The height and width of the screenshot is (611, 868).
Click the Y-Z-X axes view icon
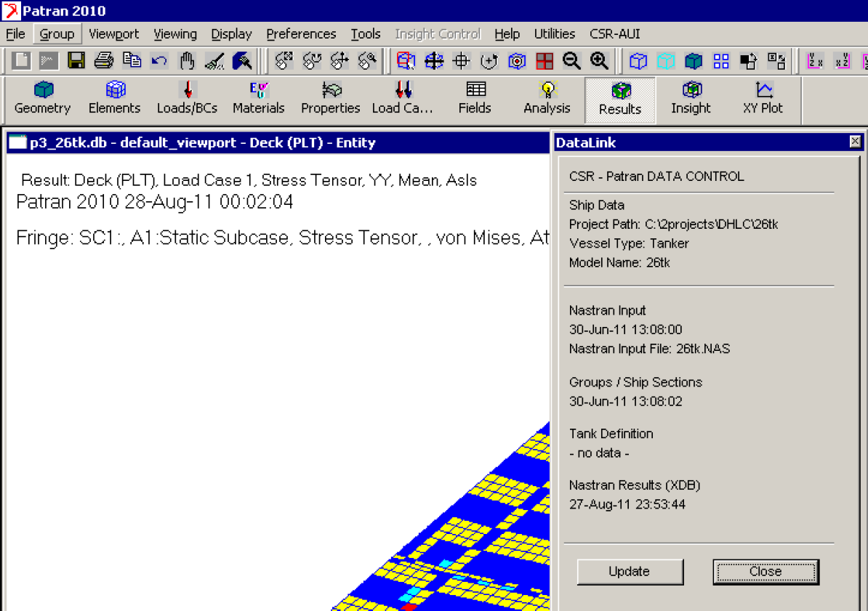[x=815, y=60]
